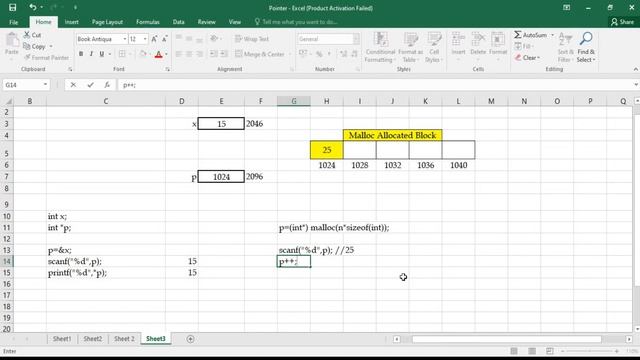
Task: Click the Format as Table icon
Action: pyautogui.click(x=411, y=40)
